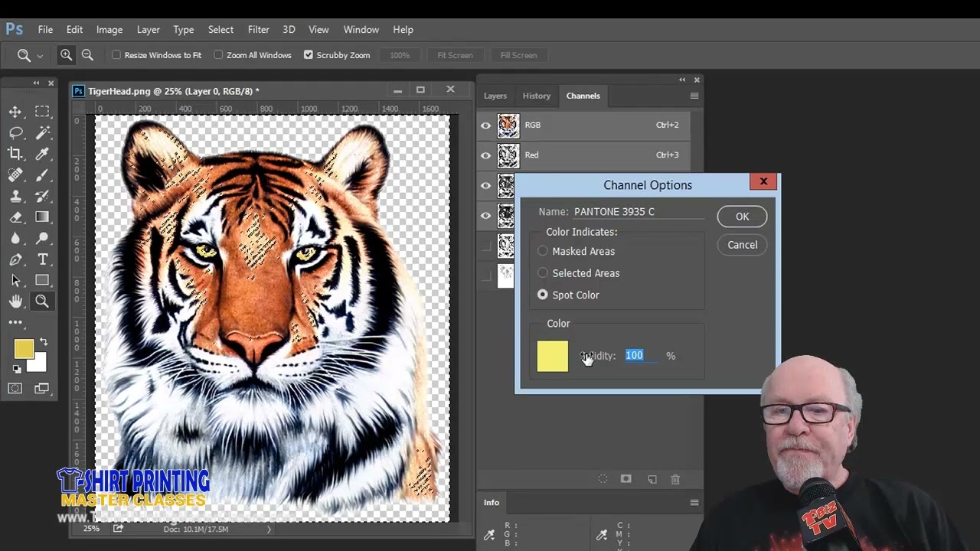The height and width of the screenshot is (551, 980).
Task: Select the Eyedropper tool in toolbox
Action: (x=42, y=154)
